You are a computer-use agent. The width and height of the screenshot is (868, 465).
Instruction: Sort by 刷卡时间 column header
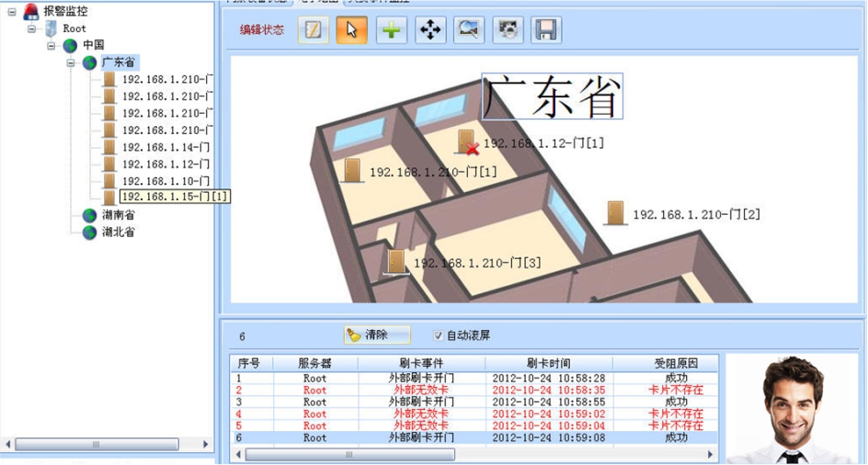[549, 364]
